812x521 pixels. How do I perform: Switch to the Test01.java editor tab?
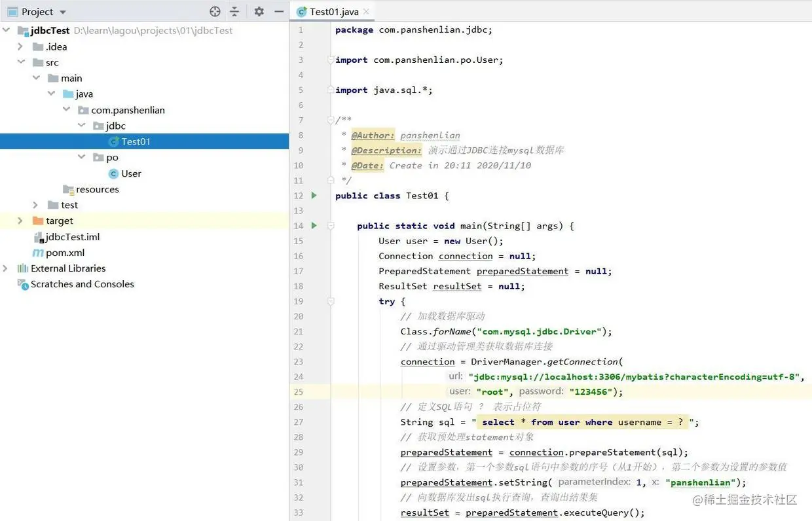pyautogui.click(x=331, y=12)
